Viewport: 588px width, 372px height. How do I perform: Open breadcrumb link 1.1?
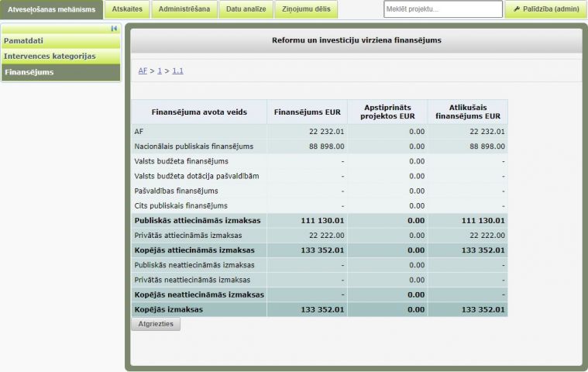click(177, 71)
